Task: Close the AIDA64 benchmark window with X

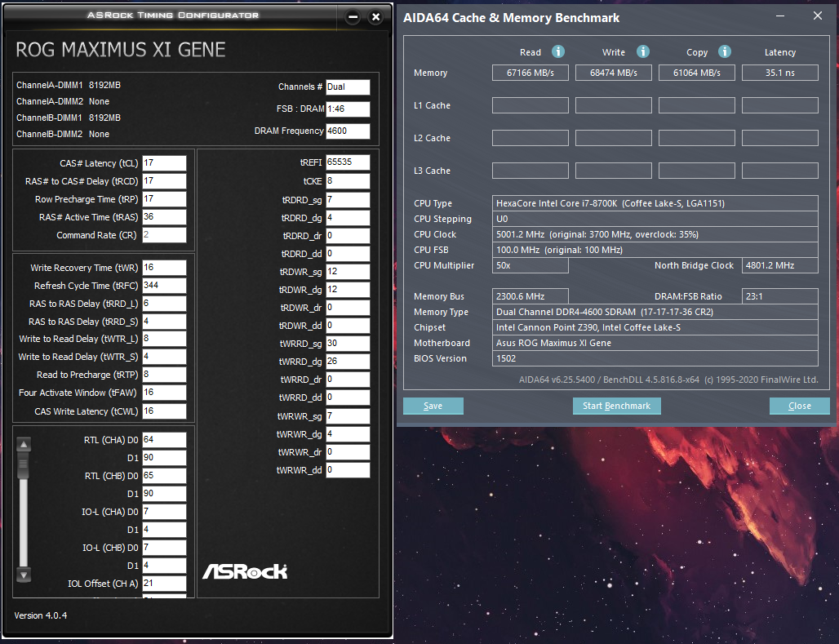Action: (818, 16)
